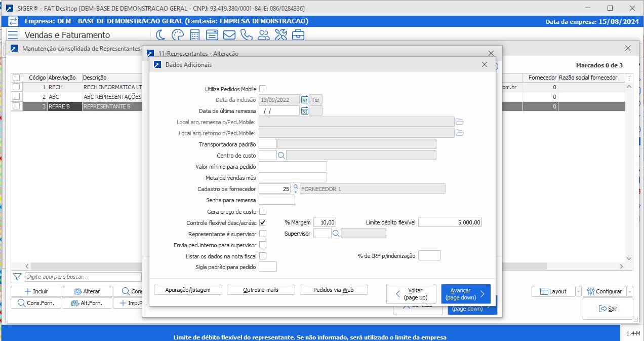The width and height of the screenshot is (644, 341).
Task: Open the calculator tool in the toolbar
Action: pos(194,35)
